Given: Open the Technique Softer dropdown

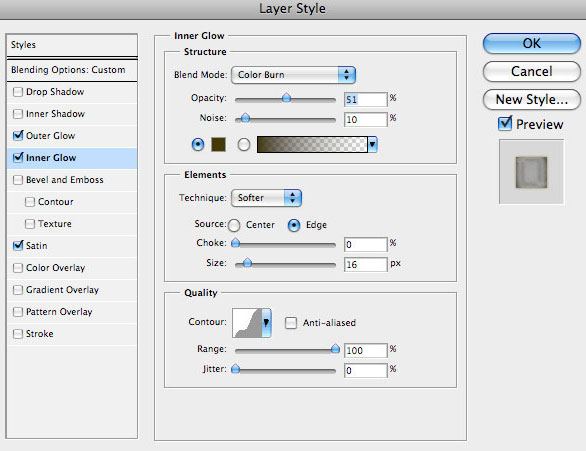Looking at the screenshot, I should [266, 198].
